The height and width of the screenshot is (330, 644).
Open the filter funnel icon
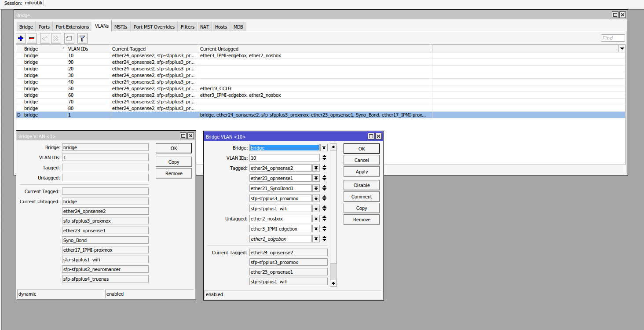coord(82,38)
